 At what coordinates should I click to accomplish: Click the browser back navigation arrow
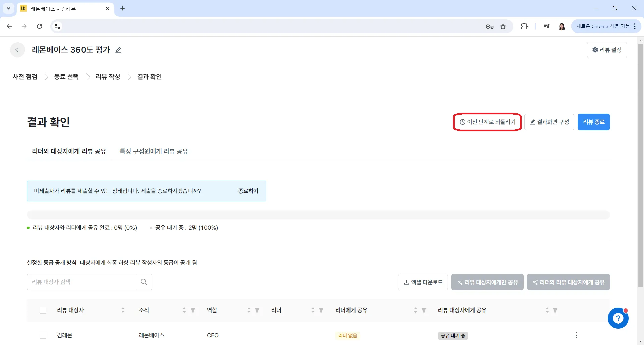(9, 26)
